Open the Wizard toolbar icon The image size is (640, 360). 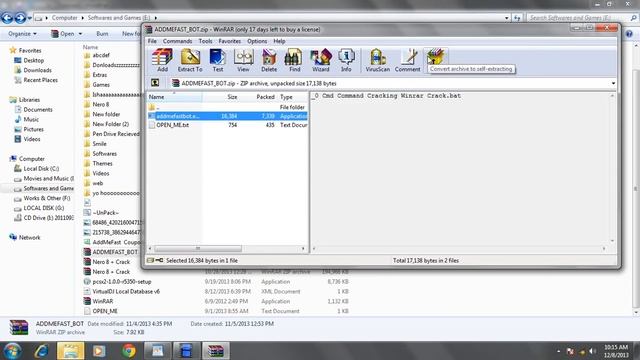click(x=321, y=60)
